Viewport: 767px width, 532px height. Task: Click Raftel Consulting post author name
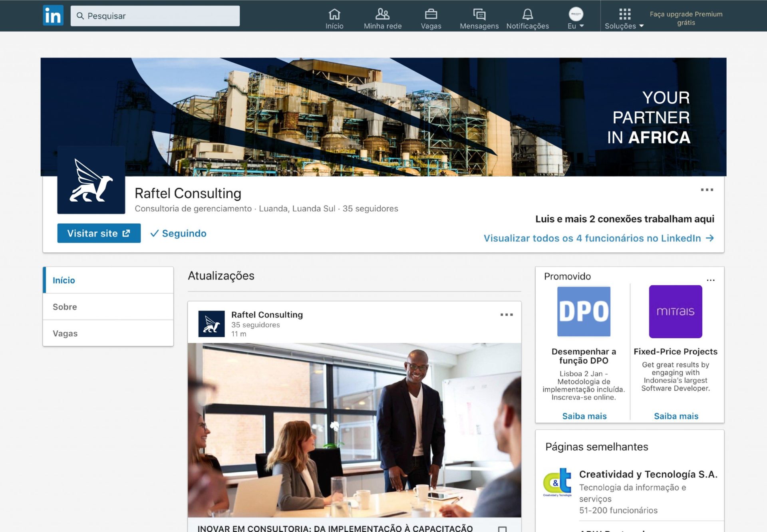click(x=267, y=315)
